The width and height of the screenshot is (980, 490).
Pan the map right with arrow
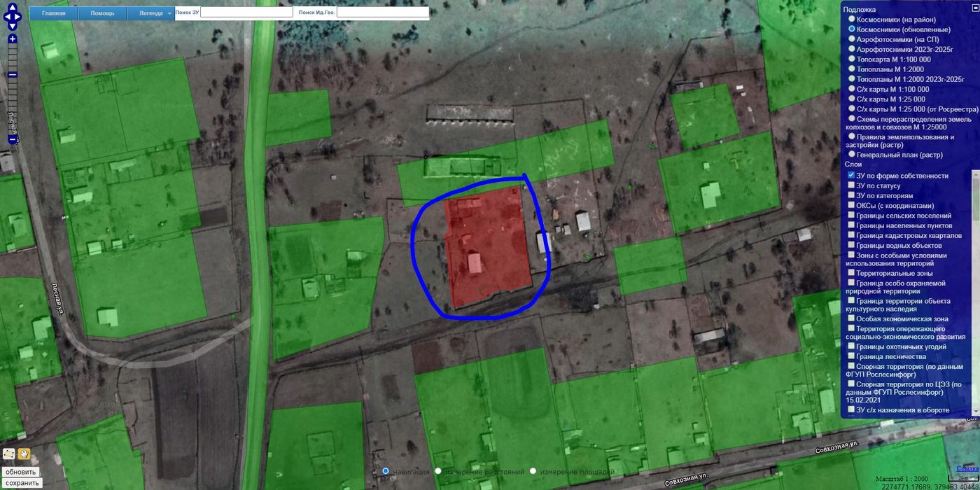pos(18,17)
